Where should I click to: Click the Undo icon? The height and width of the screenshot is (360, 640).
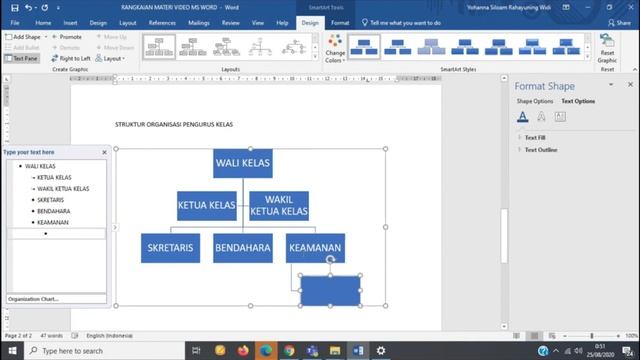click(x=28, y=8)
